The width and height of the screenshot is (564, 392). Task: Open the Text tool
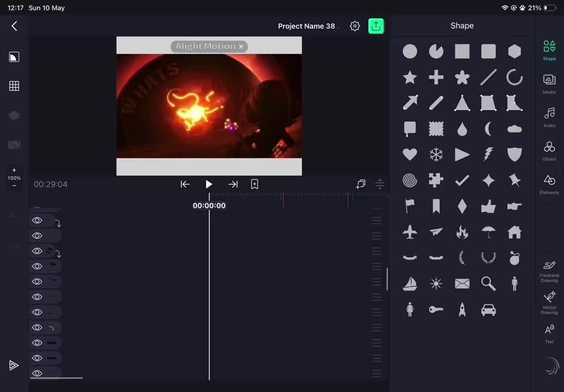pyautogui.click(x=549, y=334)
